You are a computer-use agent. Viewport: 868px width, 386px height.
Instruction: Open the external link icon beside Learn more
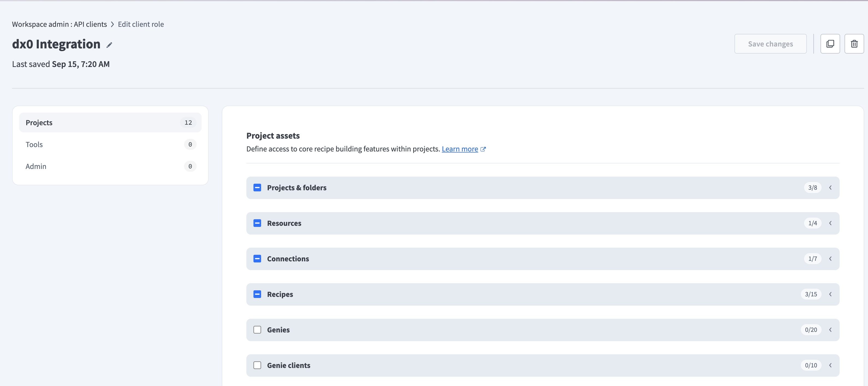483,149
